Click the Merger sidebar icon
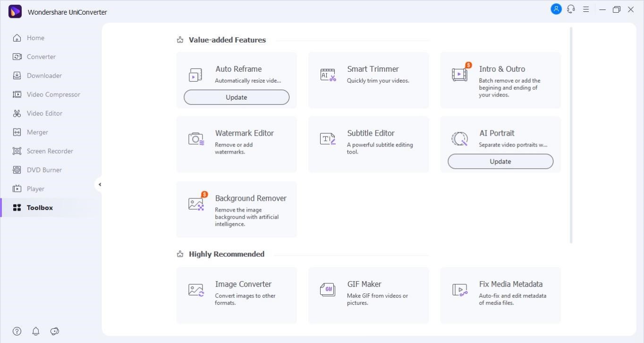 tap(17, 132)
